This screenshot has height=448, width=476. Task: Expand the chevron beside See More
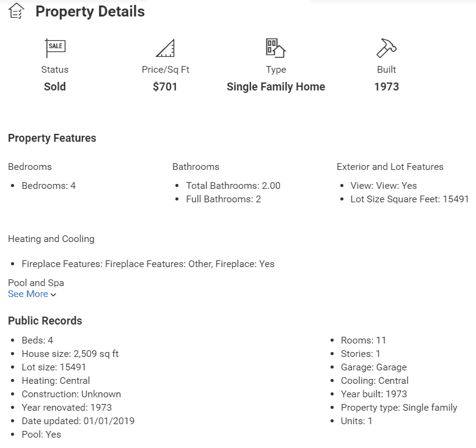[x=54, y=295]
